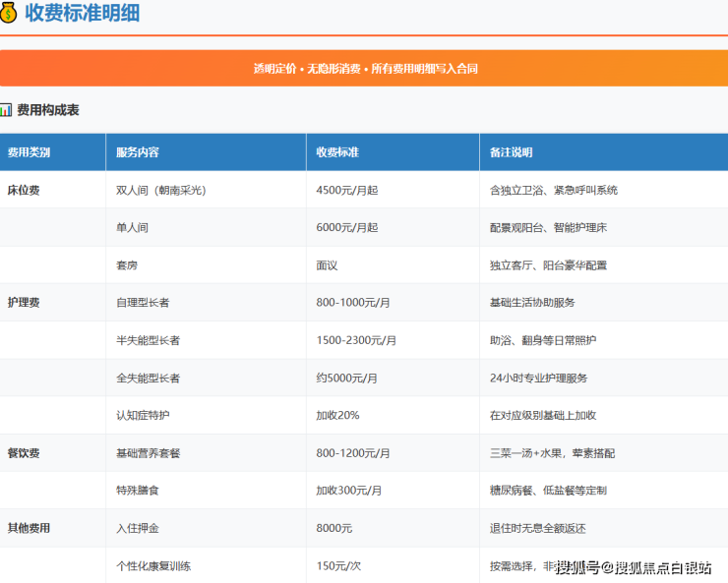Click the 双人间(朝南采光) service cell
Screen dimensions: 728x583
pyautogui.click(x=161, y=190)
